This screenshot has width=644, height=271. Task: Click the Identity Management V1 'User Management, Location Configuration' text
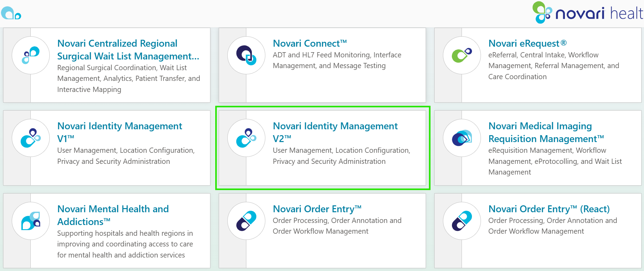[x=126, y=150]
